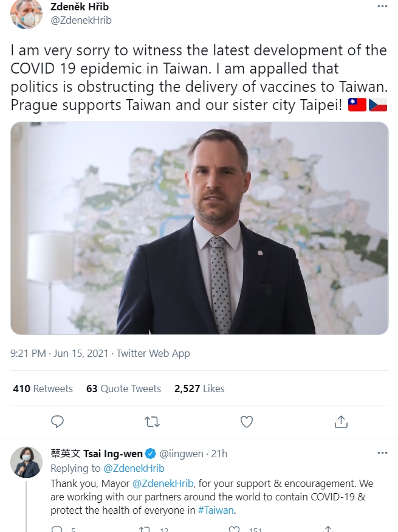View the 63 Quote Tweets
Screen dimensions: 398x532
(x=124, y=389)
